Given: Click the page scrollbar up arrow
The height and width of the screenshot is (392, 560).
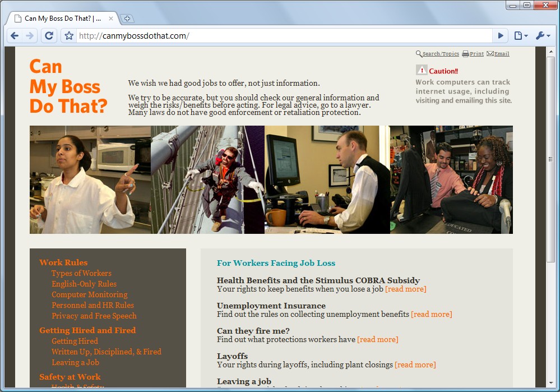Looking at the screenshot, I should coord(550,52).
